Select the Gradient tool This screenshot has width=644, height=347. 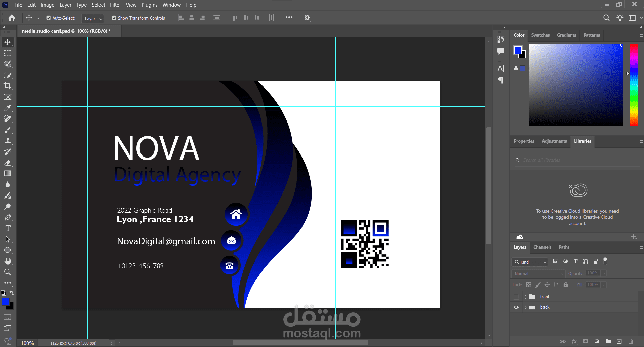(x=8, y=174)
